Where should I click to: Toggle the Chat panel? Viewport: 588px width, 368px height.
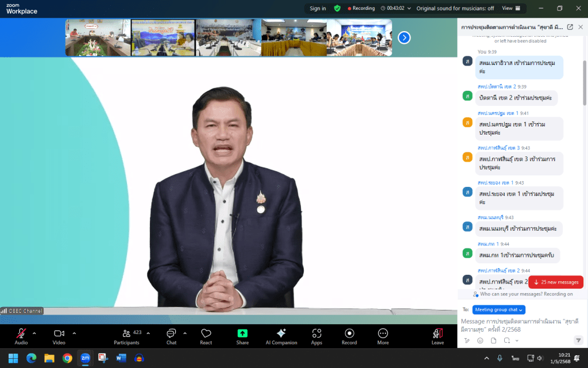coord(171,336)
